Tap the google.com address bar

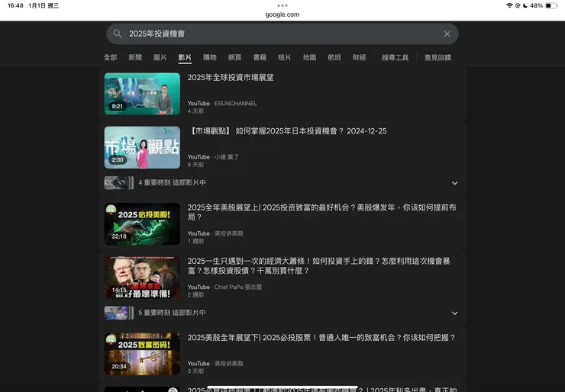click(x=282, y=14)
